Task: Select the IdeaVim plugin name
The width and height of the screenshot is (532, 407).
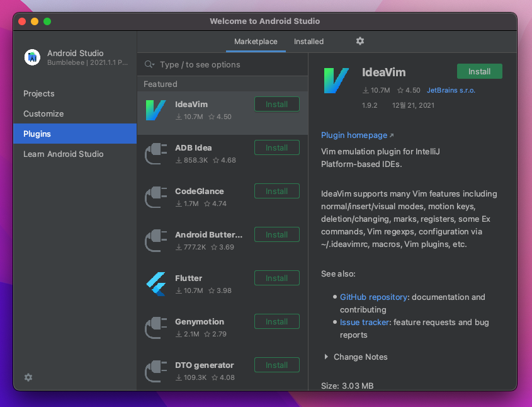Action: click(191, 104)
